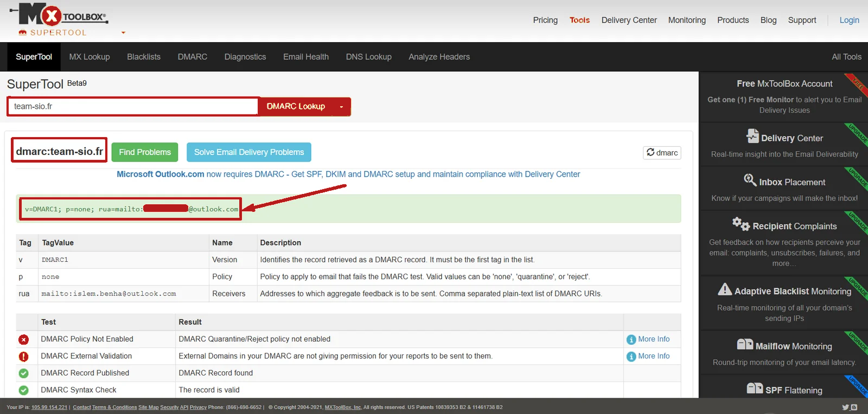868x414 pixels.
Task: Click the SPF Flattening icon
Action: pos(755,389)
